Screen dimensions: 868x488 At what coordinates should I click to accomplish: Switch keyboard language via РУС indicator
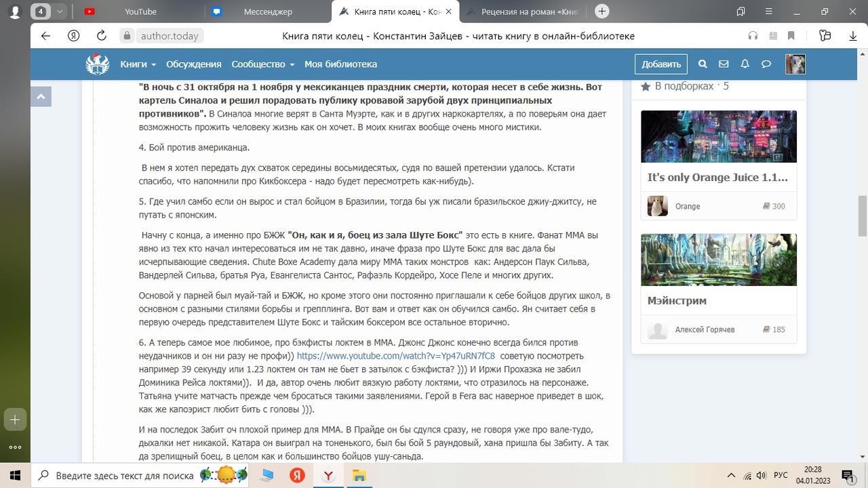[x=781, y=476]
